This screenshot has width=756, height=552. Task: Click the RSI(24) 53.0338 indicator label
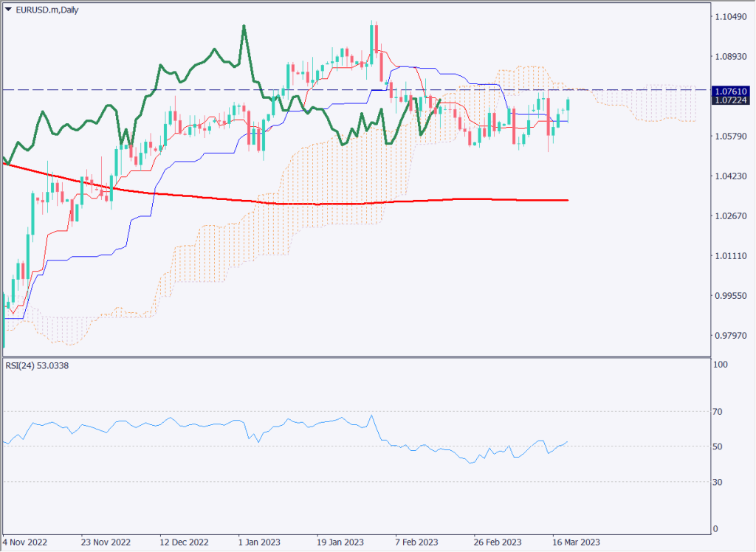(x=37, y=365)
